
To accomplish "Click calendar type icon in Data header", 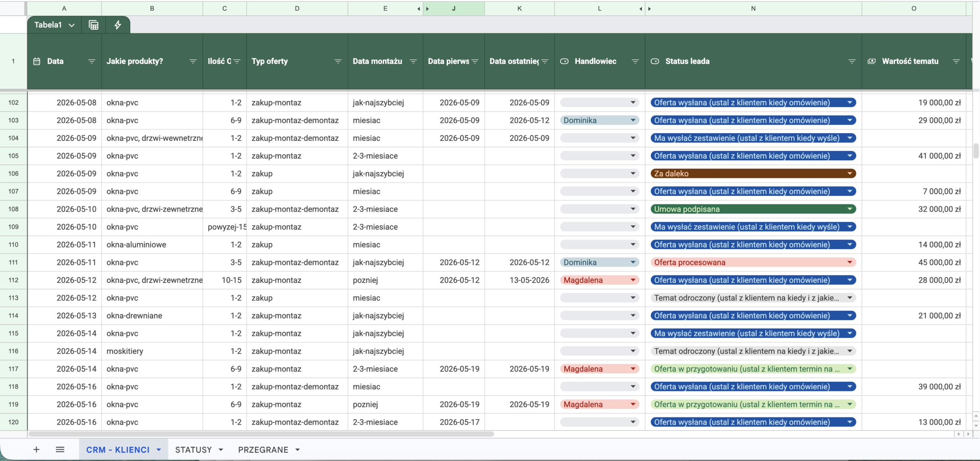I will click(37, 61).
